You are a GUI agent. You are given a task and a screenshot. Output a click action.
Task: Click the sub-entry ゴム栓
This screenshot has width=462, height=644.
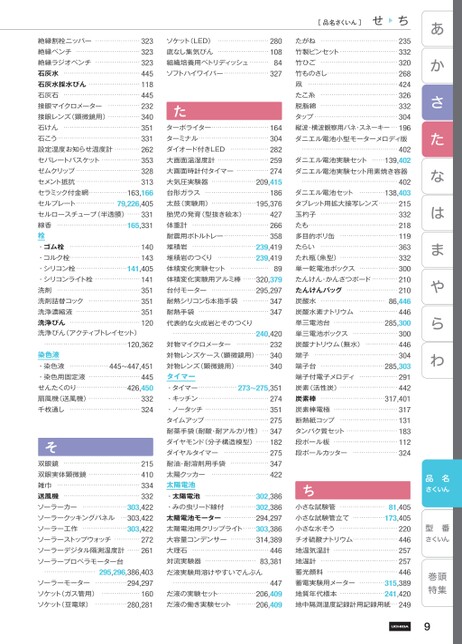(x=53, y=247)
